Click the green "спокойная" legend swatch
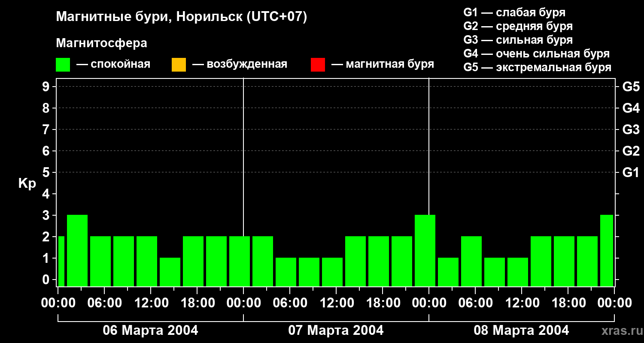644x343 pixels. pos(63,65)
